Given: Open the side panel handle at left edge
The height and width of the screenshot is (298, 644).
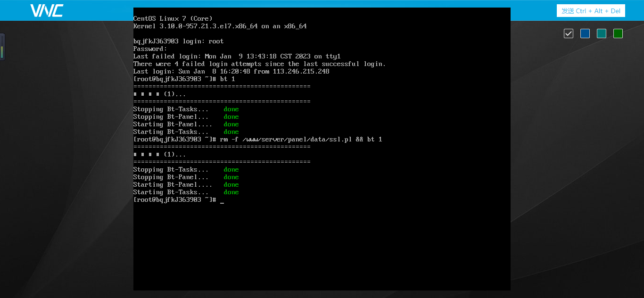Looking at the screenshot, I should 2,47.
